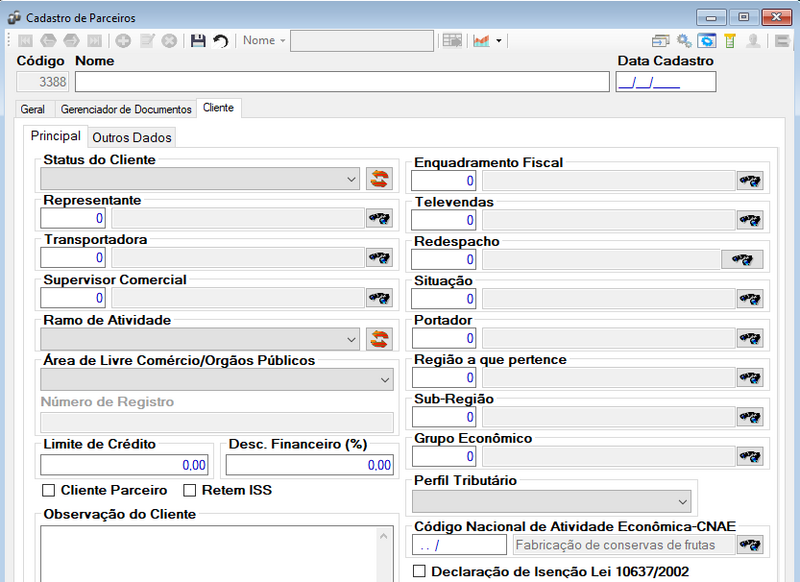The image size is (800, 582).
Task: Enable the Cliente Parceiro checkbox
Action: point(48,490)
